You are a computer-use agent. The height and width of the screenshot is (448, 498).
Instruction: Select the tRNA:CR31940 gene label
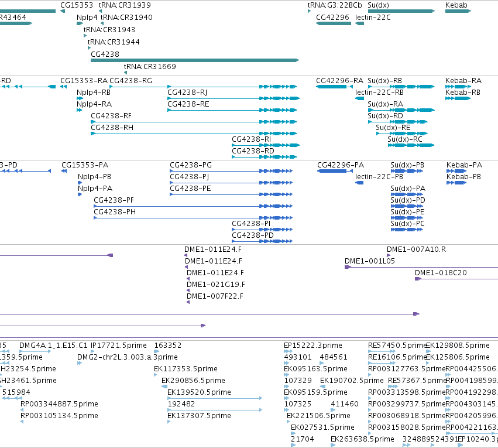click(126, 18)
